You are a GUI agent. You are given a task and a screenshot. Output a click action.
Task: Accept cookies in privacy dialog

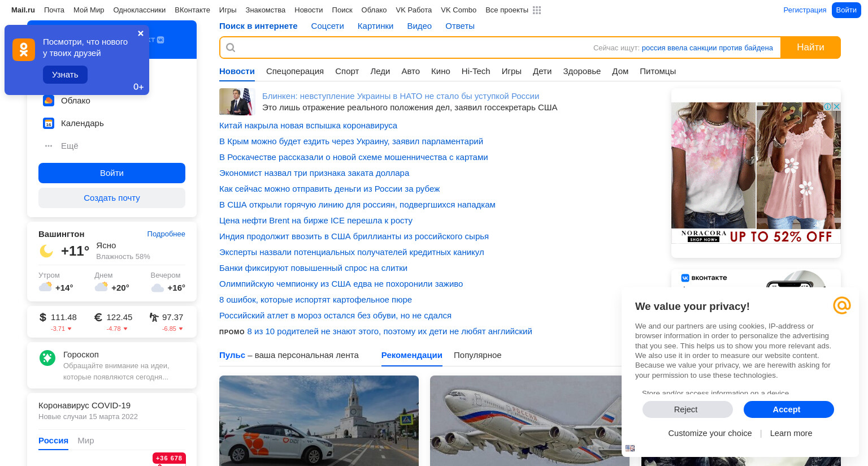pos(788,409)
